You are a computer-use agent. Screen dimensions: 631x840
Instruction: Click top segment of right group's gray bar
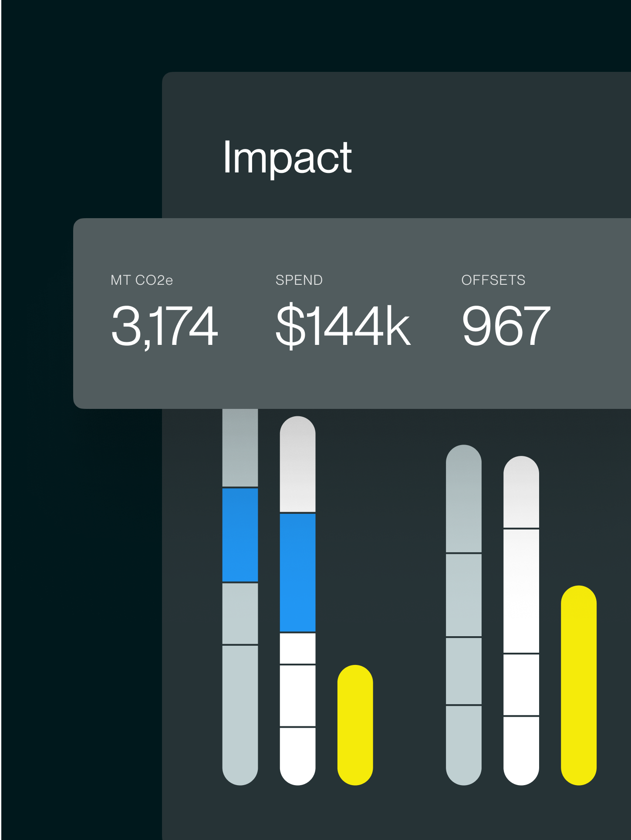(464, 499)
